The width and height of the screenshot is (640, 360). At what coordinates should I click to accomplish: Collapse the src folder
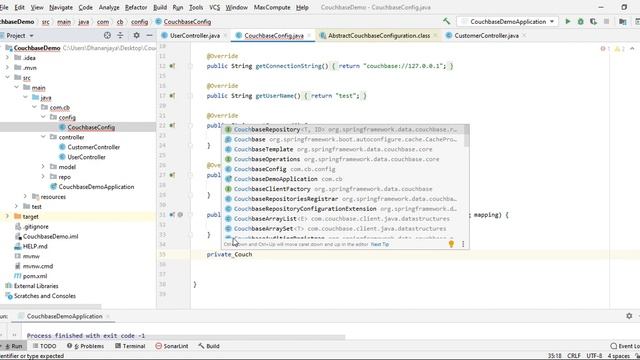pyautogui.click(x=7, y=77)
